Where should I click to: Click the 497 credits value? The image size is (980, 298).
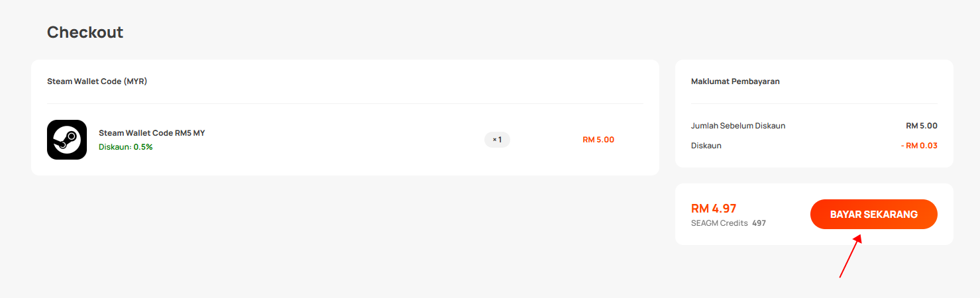(x=759, y=223)
